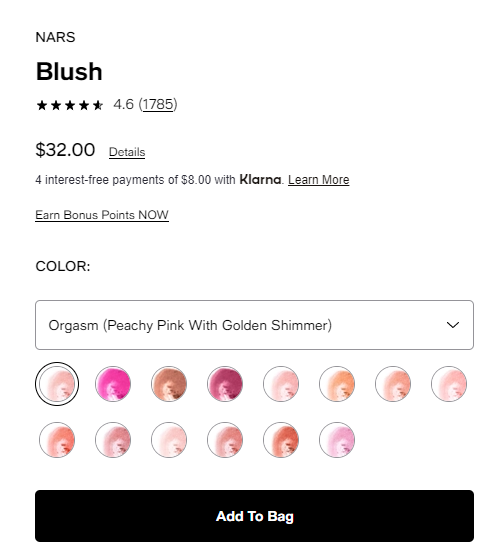Choose the bronze brown blush swatch
Image resolution: width=497 pixels, height=549 pixels.
169,384
